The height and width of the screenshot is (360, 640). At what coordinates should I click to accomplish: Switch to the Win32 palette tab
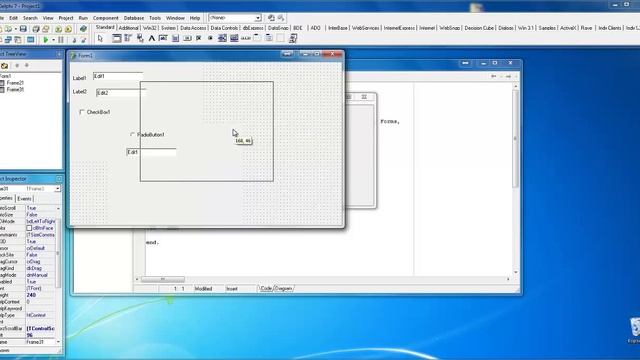click(150, 28)
